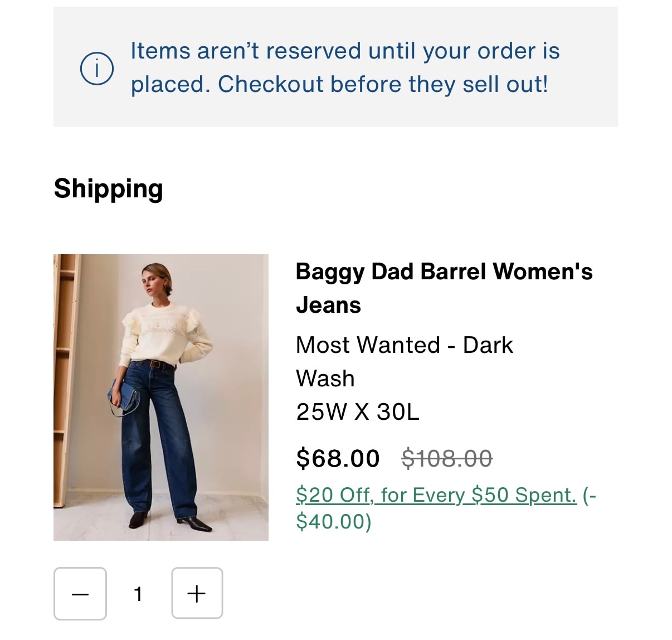Increase quantity with the plus button
The width and height of the screenshot is (672, 640).
197,594
